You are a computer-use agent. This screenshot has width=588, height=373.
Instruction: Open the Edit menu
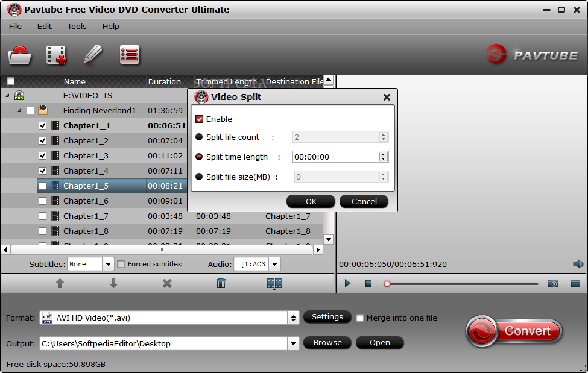point(44,27)
